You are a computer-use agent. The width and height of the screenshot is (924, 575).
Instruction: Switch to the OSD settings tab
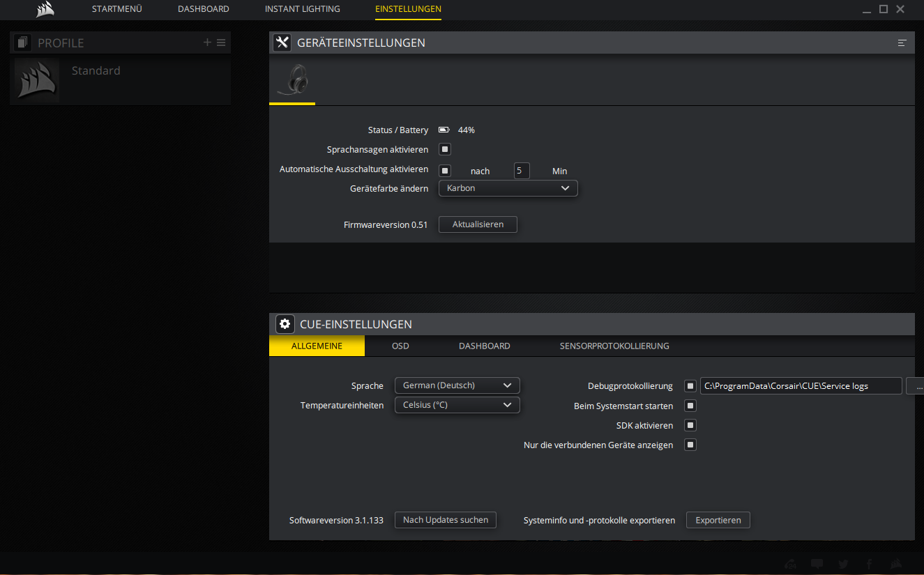[x=400, y=346]
